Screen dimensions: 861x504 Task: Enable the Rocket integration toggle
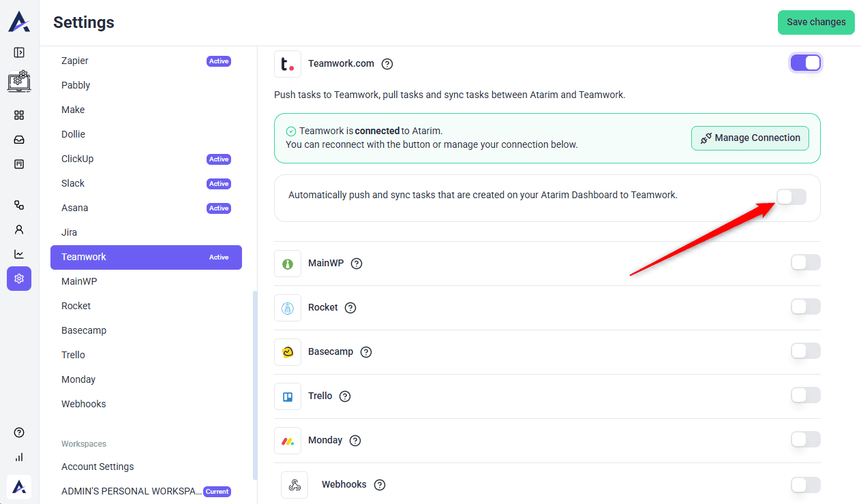(806, 306)
